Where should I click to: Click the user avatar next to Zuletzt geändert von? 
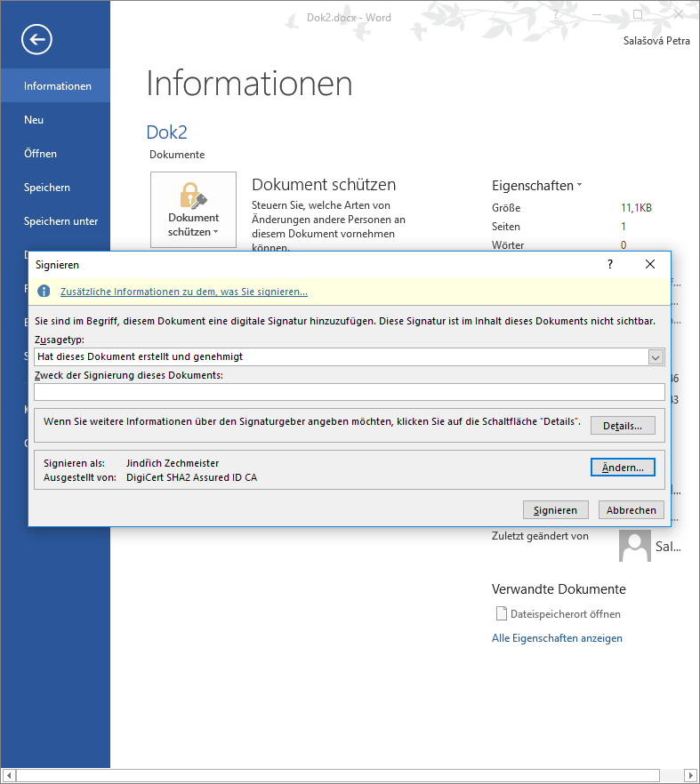coord(634,546)
